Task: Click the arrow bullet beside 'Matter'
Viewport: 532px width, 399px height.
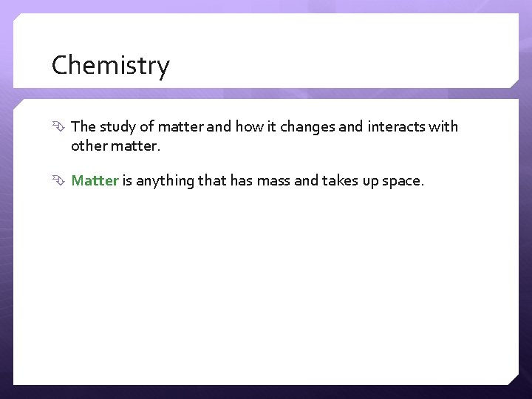Action: [x=58, y=180]
